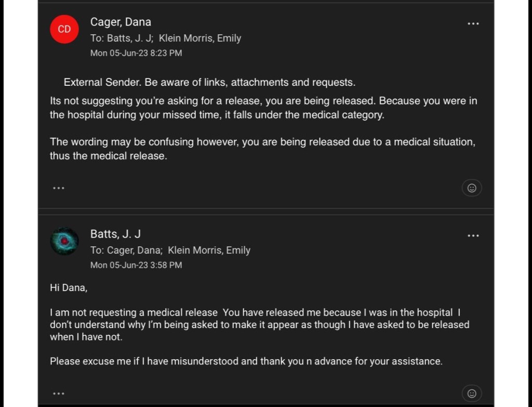Click Dana Cager's red CD avatar
The width and height of the screenshot is (532, 407).
click(64, 29)
